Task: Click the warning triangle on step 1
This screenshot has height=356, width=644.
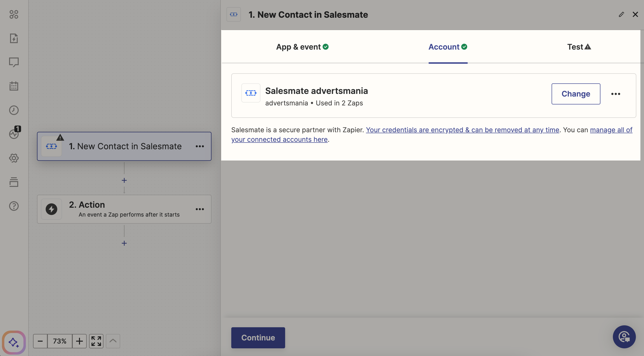Action: 60,137
